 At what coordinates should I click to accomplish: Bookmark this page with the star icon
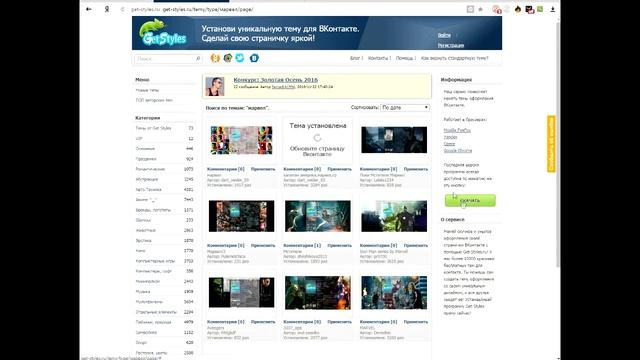pos(480,9)
